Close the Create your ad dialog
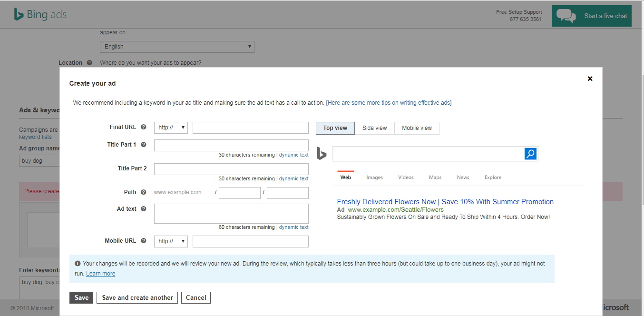The height and width of the screenshot is (316, 644). pos(590,79)
